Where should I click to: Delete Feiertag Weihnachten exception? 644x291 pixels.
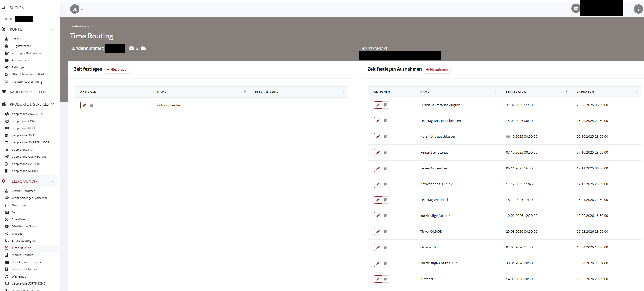click(385, 200)
